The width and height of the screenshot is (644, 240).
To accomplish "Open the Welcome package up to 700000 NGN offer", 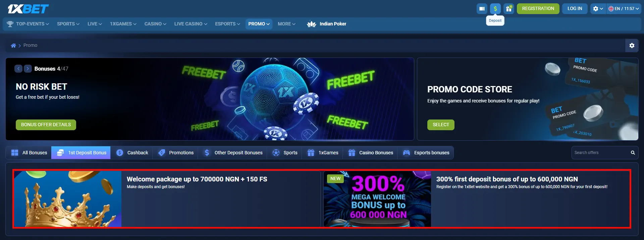I will click(197, 179).
